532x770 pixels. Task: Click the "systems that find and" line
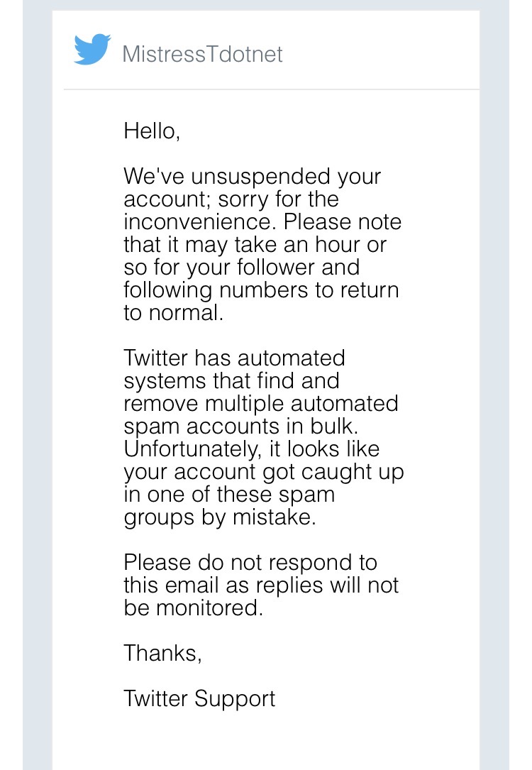(x=231, y=380)
